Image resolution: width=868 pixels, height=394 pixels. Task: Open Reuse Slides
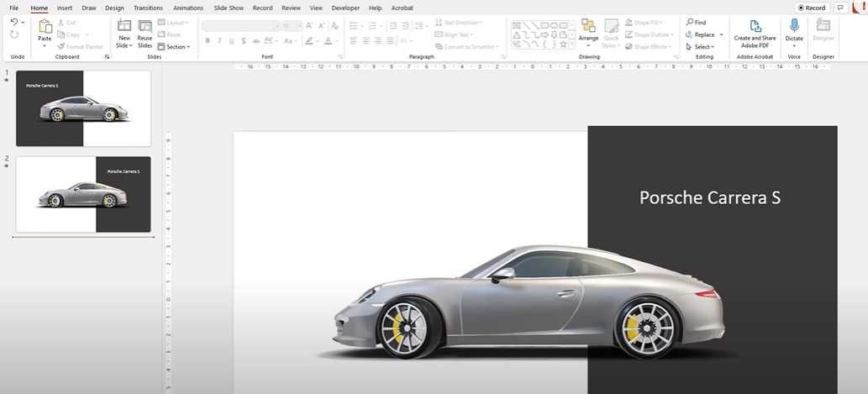point(145,34)
